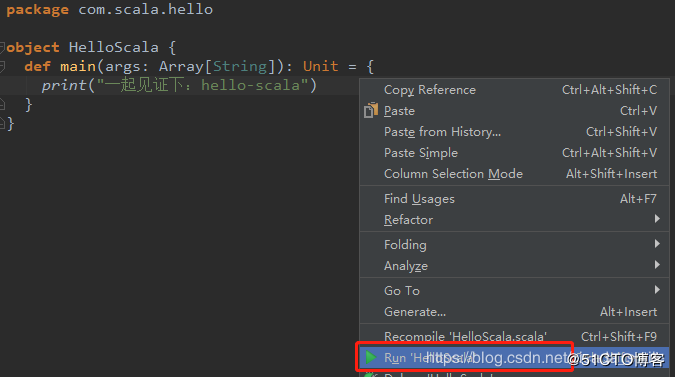Viewport: 675px width, 377px height.
Task: Collapse the main method fold marker
Action: [x=2, y=66]
